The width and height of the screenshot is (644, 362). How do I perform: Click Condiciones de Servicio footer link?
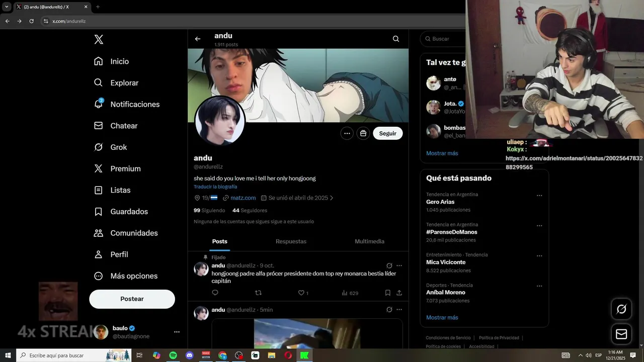pos(448,338)
